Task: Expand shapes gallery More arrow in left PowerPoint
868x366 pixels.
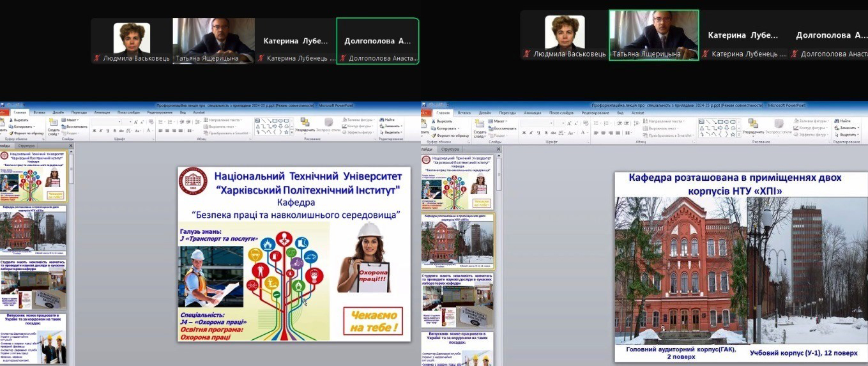Action: pos(291,133)
